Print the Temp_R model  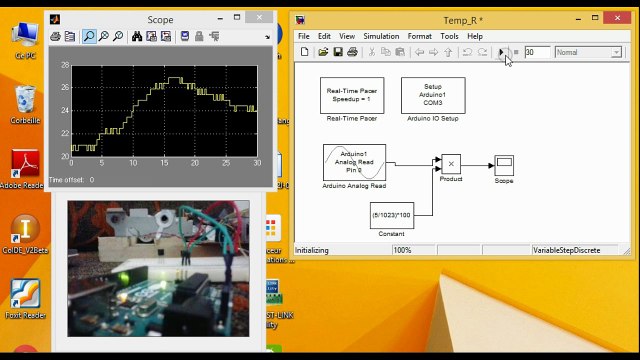pyautogui.click(x=352, y=52)
